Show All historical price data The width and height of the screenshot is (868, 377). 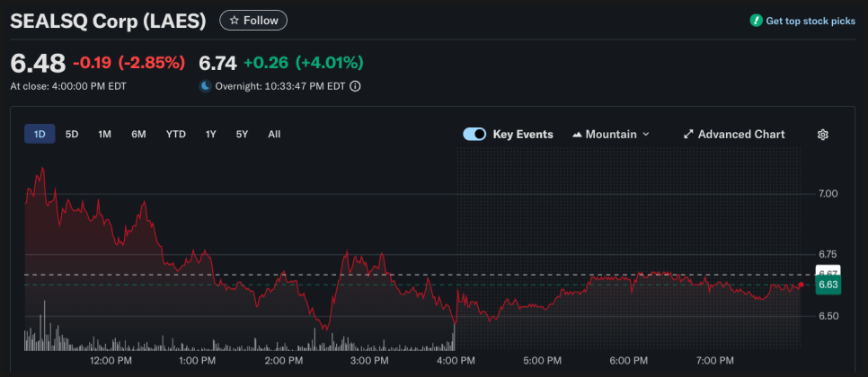[274, 135]
